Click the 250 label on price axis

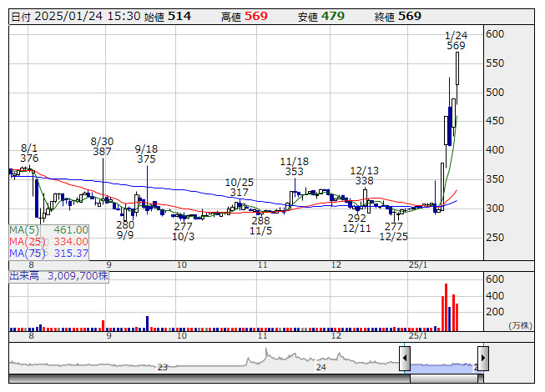495,238
